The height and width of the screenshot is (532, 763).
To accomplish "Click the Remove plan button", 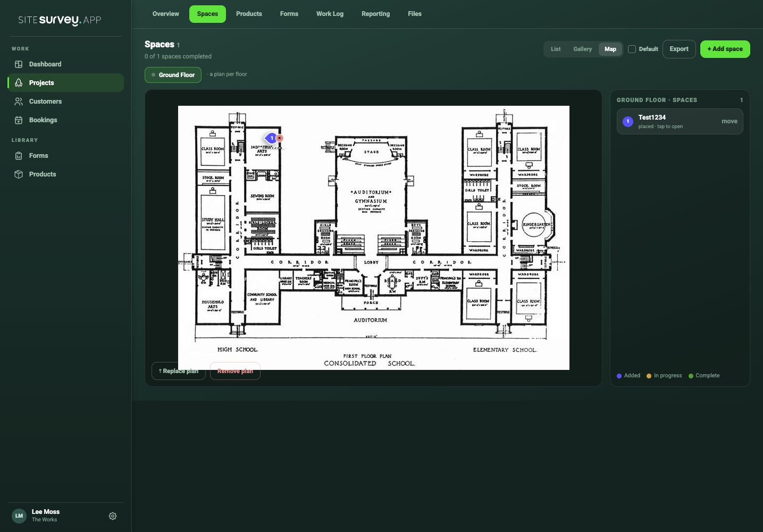I will click(x=235, y=371).
